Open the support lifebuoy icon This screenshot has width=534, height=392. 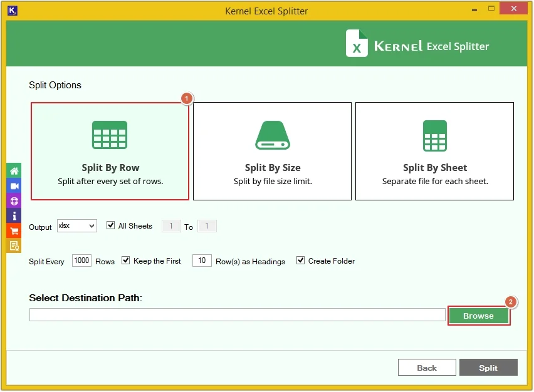click(14, 201)
